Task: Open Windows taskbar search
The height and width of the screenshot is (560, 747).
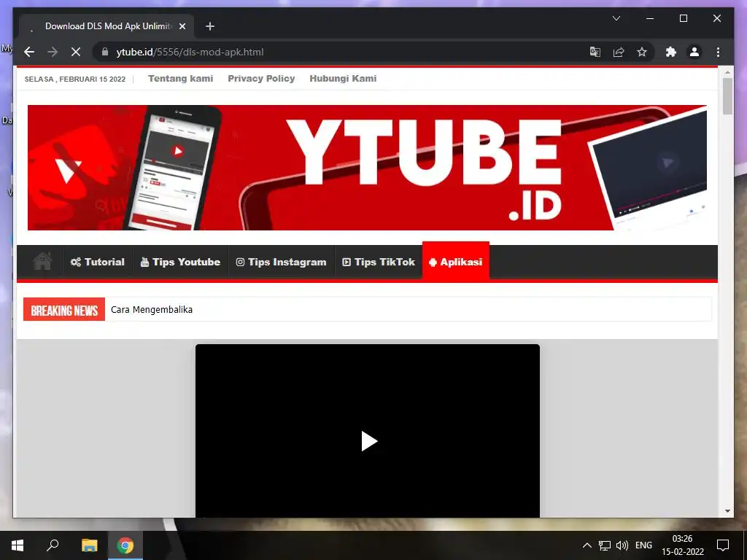Action: (53, 545)
